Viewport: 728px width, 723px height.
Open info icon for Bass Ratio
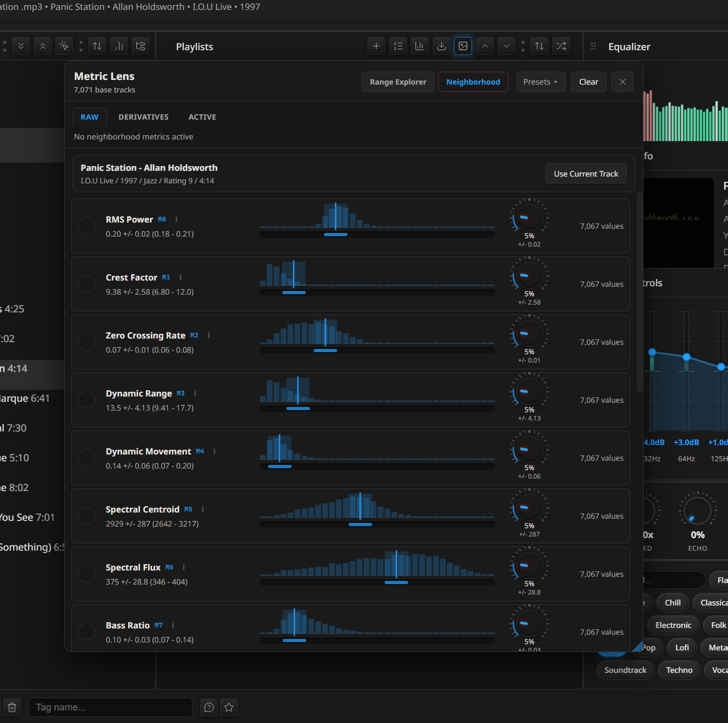pyautogui.click(x=173, y=625)
